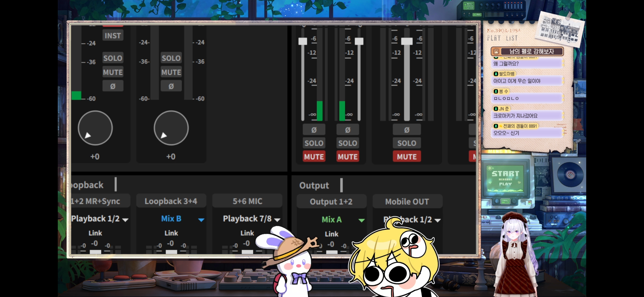
Task: Toggle phase invert under the INST channel
Action: click(x=113, y=86)
